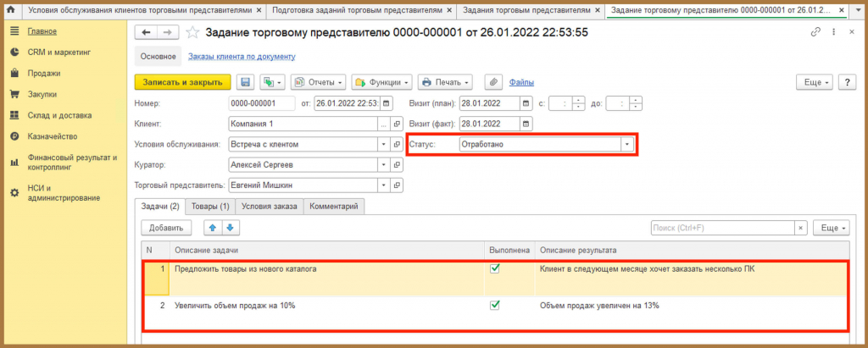Open the home page icon tab
Screen dimensions: 868x348
[x=9, y=10]
